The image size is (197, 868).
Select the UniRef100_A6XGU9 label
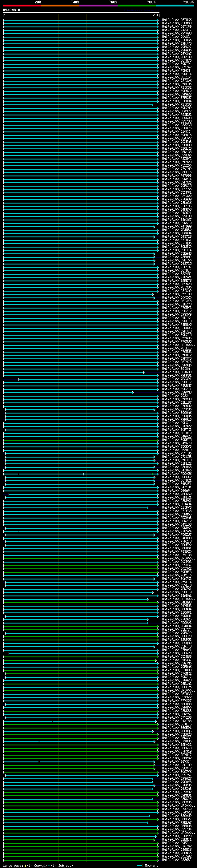pos(177,372)
